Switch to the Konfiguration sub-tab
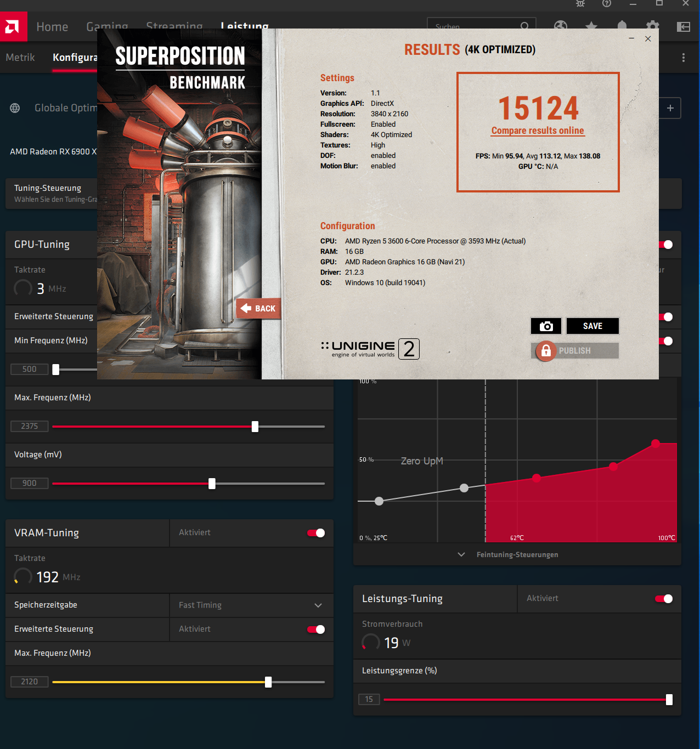This screenshot has height=749, width=700. click(x=75, y=58)
